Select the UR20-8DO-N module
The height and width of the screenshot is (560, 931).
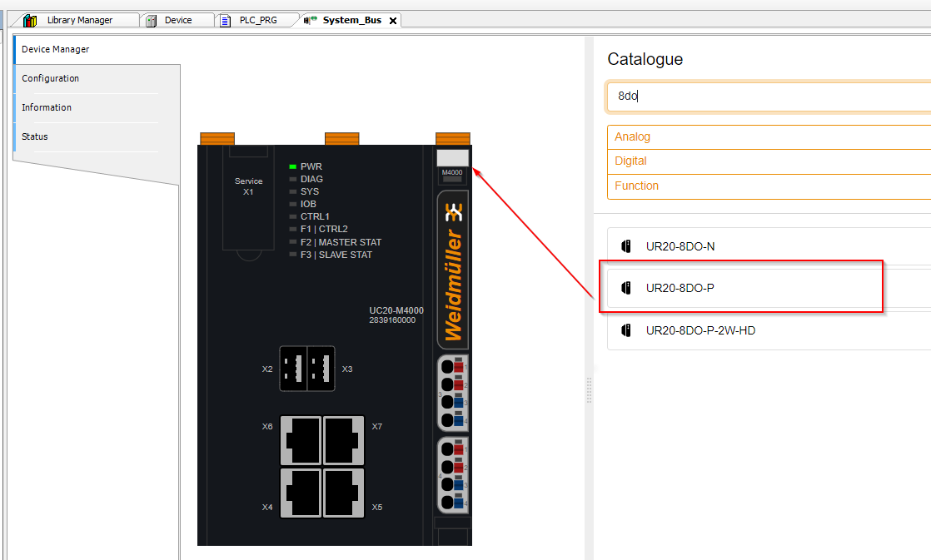click(769, 246)
